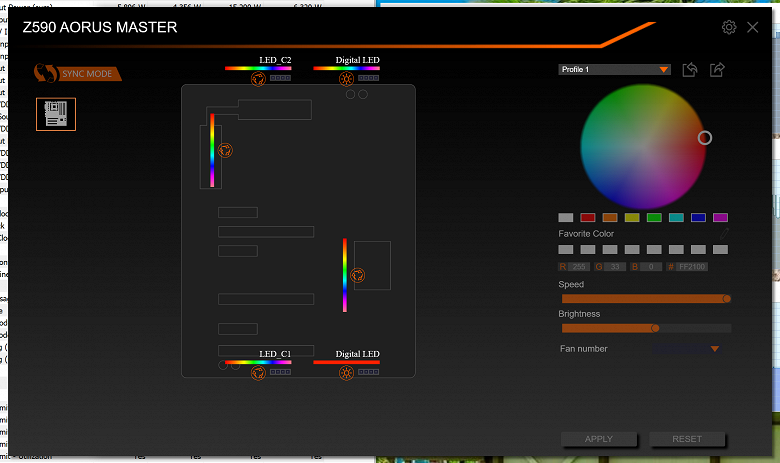Click the import profile icon
Image resolution: width=780 pixels, height=463 pixels.
pyautogui.click(x=689, y=70)
